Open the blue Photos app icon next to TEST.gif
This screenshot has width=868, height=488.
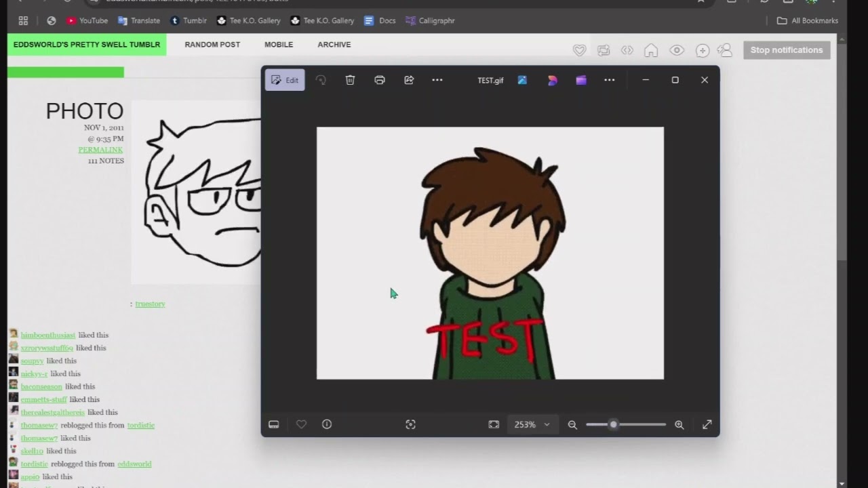point(522,80)
